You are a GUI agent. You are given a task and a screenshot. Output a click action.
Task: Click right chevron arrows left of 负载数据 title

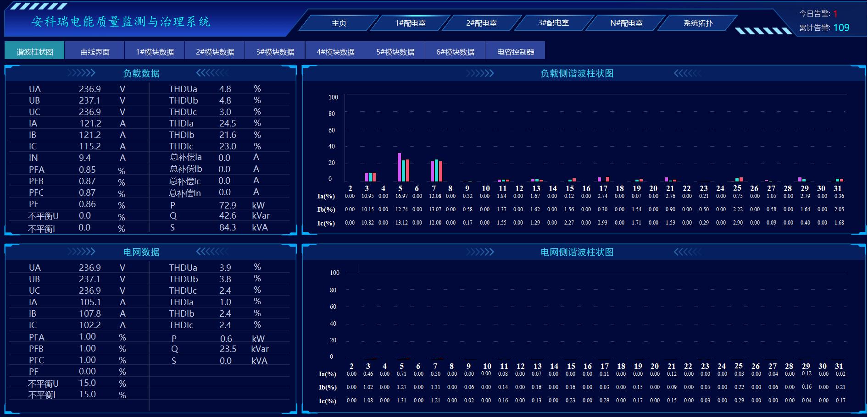[x=81, y=73]
